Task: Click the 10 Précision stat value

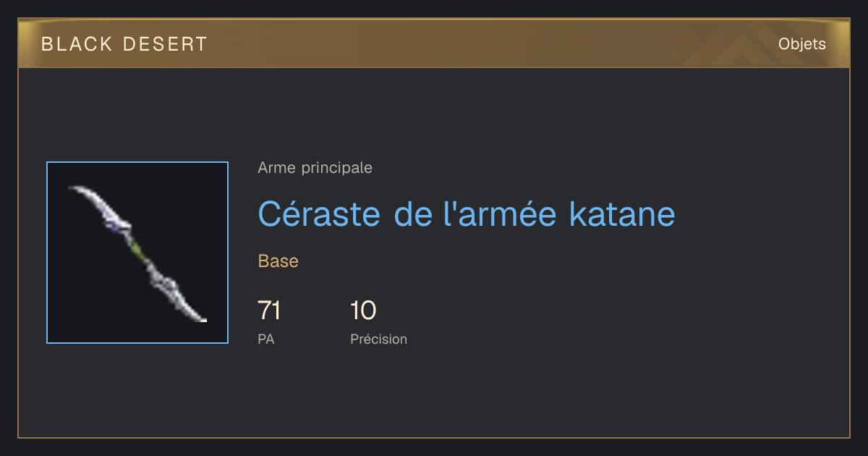Action: (x=363, y=311)
